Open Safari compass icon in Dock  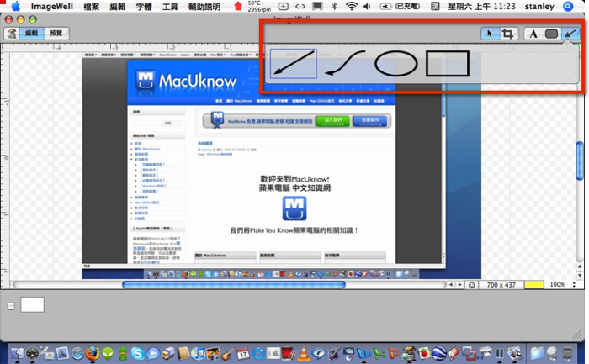77,354
